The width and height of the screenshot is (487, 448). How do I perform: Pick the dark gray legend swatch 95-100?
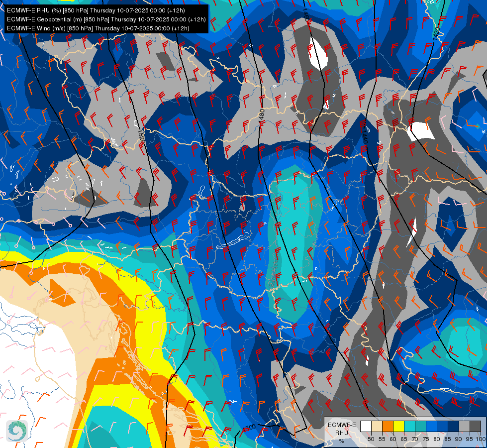[475, 426]
